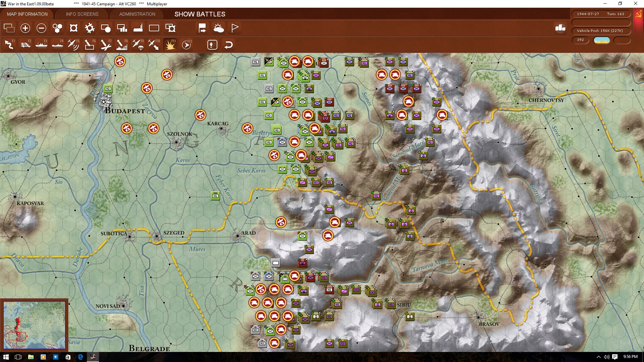Viewport: 644px width, 362px height.
Task: Open Task View on the taskbar
Action: pyautogui.click(x=18, y=357)
